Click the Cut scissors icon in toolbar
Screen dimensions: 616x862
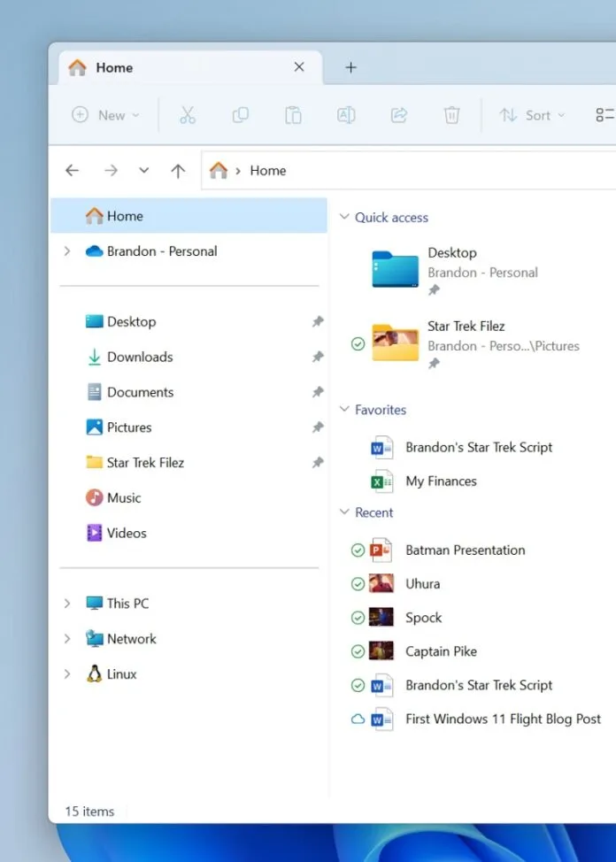(187, 115)
